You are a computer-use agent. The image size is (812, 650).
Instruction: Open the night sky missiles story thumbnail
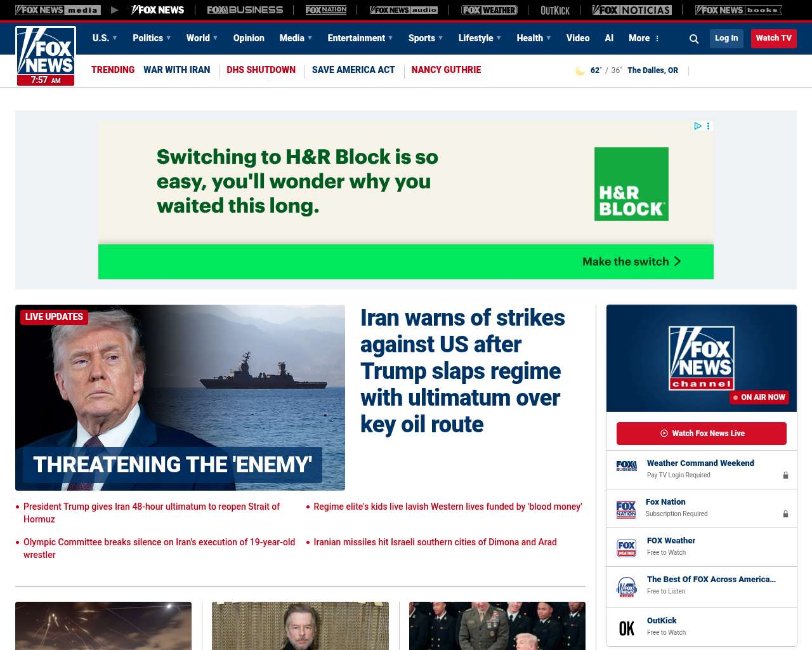pos(103,626)
